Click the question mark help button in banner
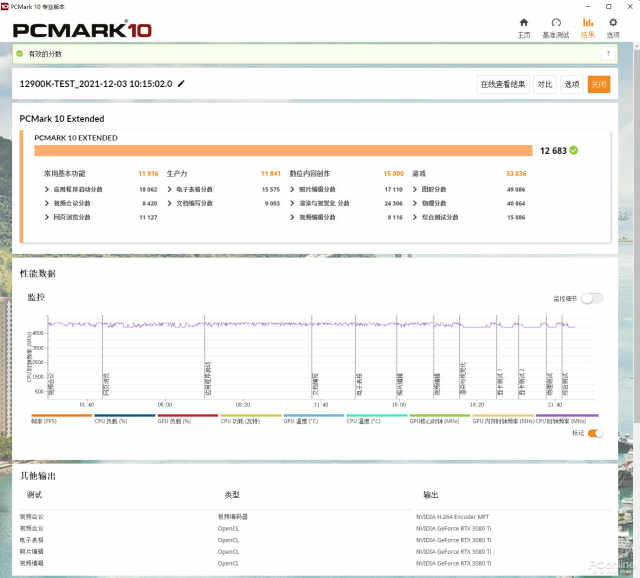 (x=608, y=53)
